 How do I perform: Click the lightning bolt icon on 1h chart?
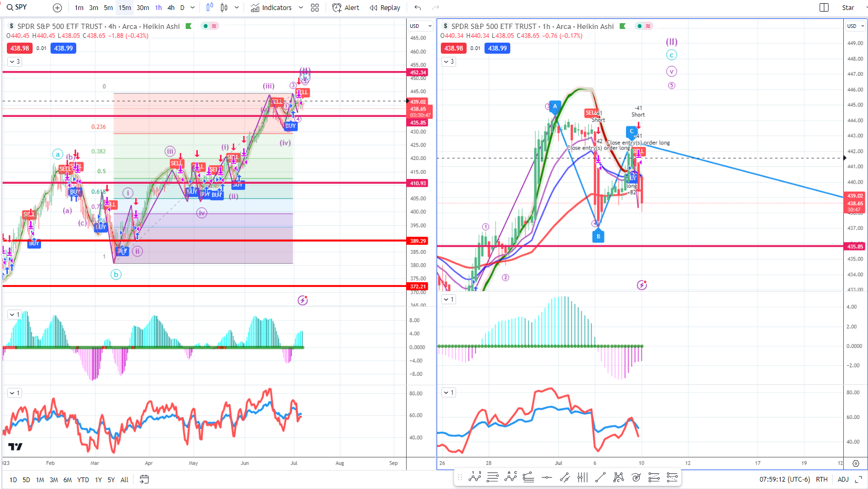coord(642,285)
